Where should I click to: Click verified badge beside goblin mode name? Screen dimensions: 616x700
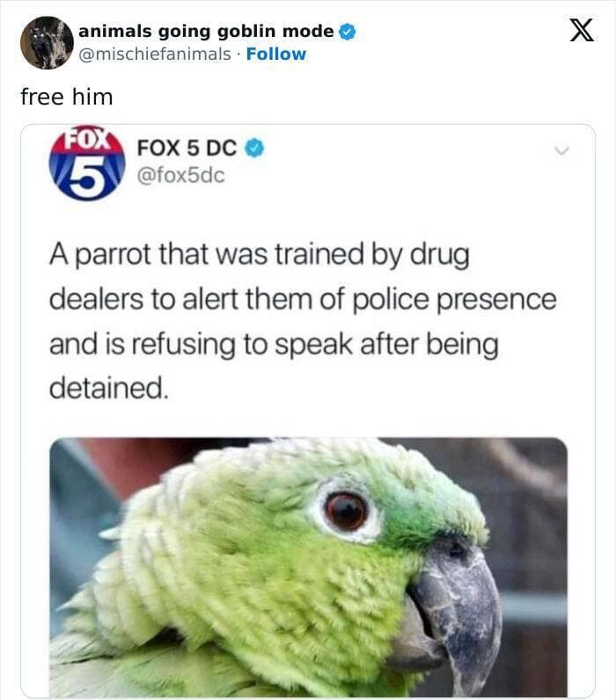click(348, 32)
